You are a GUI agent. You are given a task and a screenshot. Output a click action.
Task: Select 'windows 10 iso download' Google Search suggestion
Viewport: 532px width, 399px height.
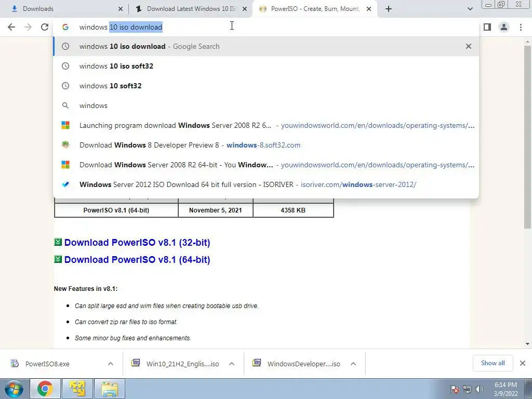click(x=266, y=46)
